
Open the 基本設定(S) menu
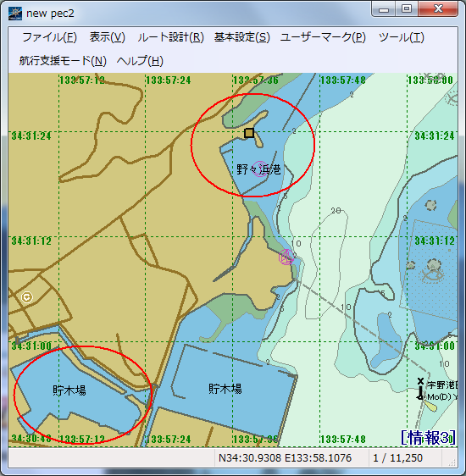(242, 37)
